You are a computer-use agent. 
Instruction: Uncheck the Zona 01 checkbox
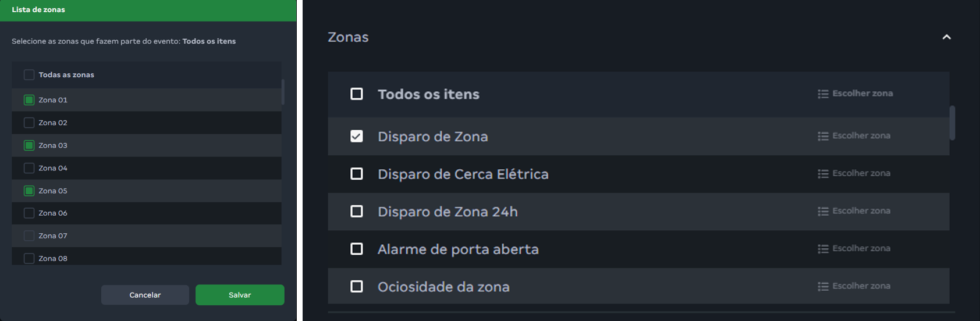[x=29, y=100]
